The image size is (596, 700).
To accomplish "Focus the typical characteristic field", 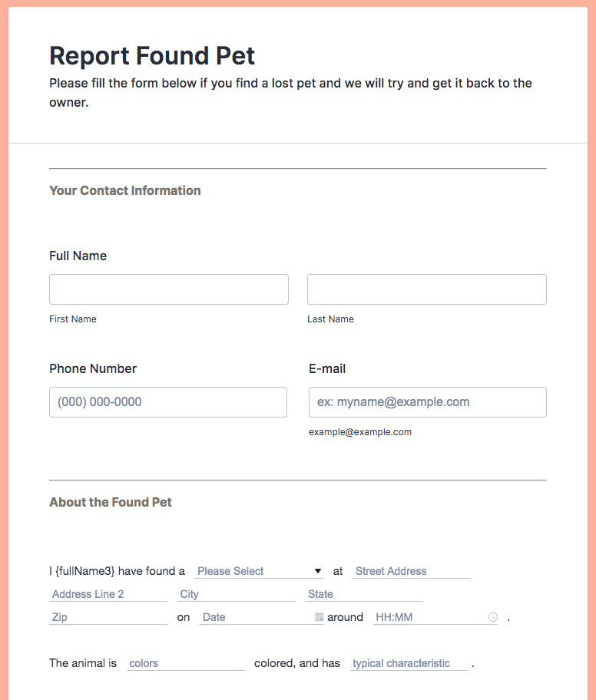I will [409, 663].
